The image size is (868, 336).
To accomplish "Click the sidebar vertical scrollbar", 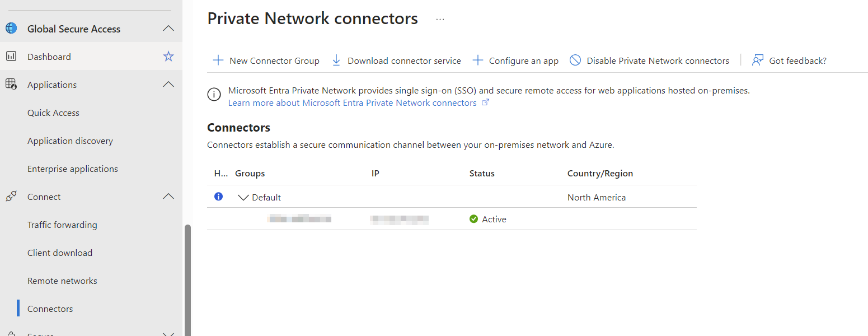I will pos(188,280).
